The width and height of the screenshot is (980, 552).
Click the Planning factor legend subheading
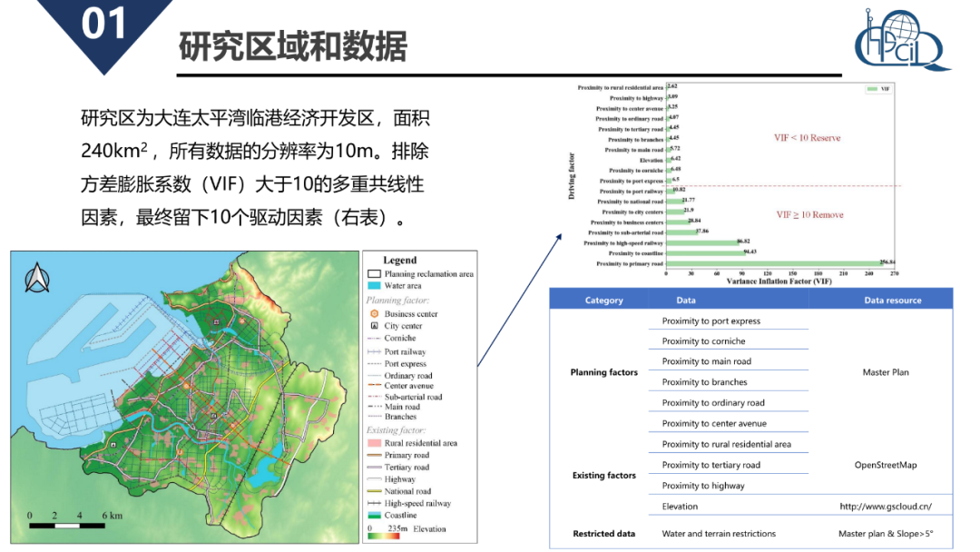pos(397,301)
